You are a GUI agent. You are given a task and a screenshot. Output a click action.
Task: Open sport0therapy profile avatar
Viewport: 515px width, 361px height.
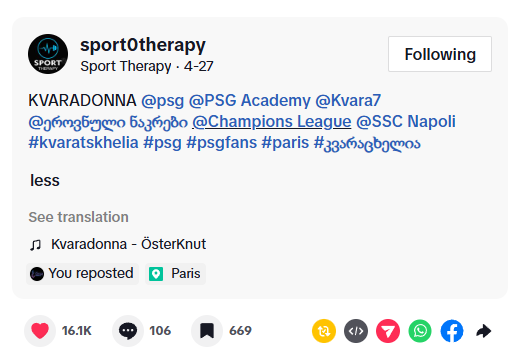coord(48,54)
